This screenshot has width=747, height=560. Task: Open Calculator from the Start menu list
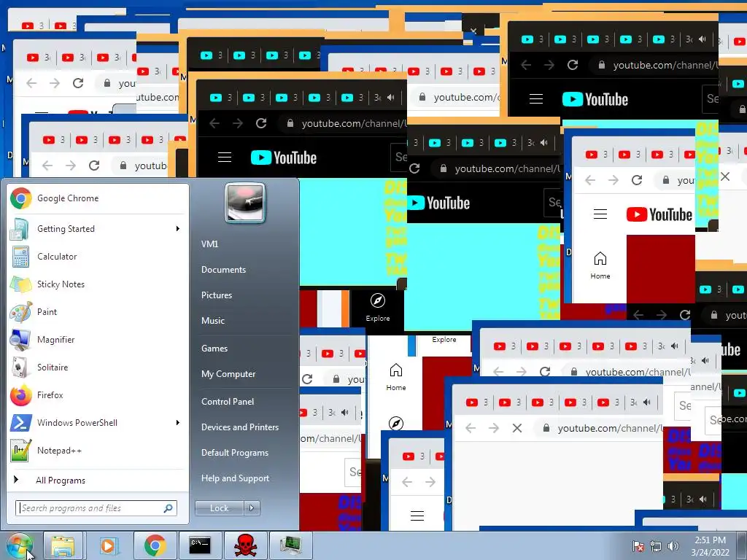tap(98, 257)
